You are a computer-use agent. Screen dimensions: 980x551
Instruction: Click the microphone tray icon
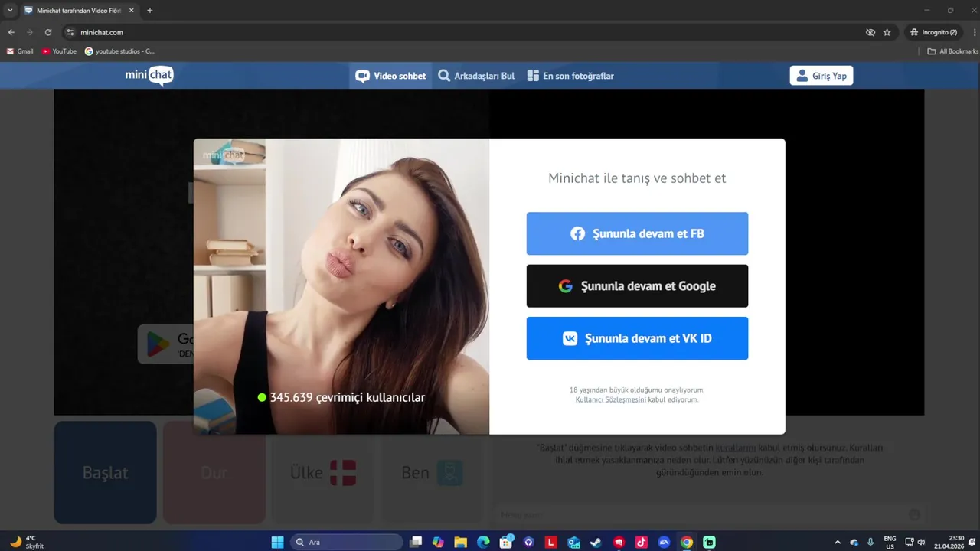[x=871, y=542]
